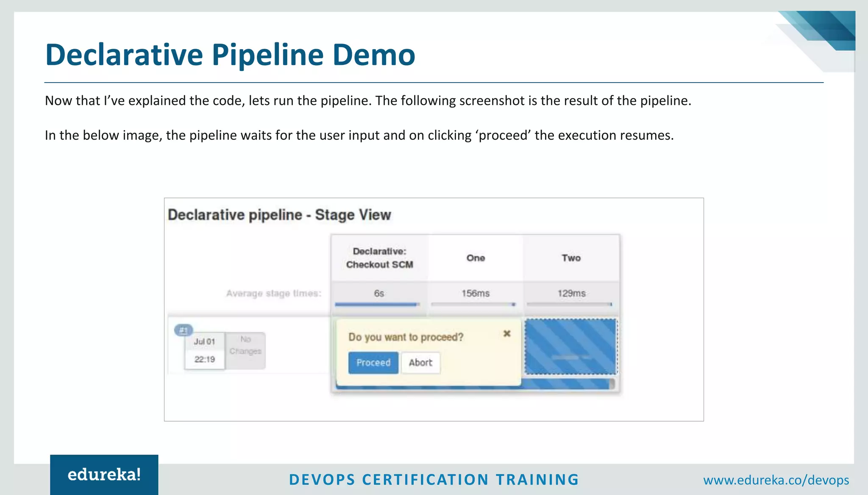
Task: Click the 'No Changes' box for build #1
Action: [245, 351]
